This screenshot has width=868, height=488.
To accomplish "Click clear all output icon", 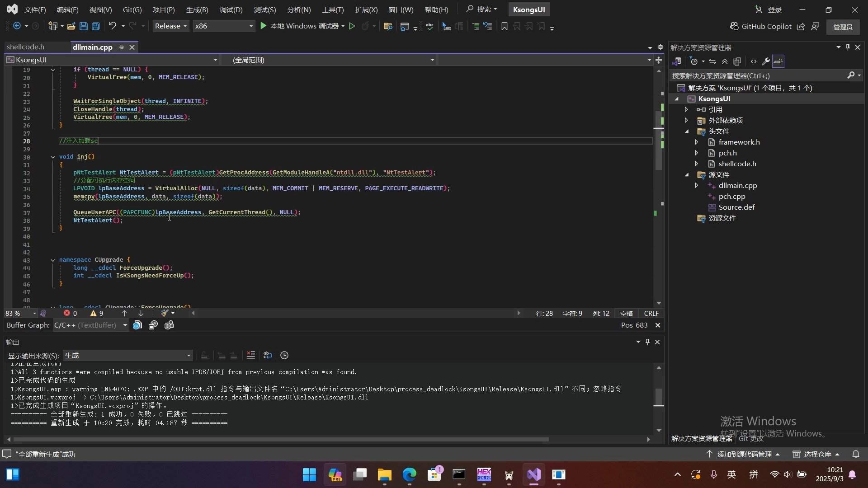I will tap(251, 355).
